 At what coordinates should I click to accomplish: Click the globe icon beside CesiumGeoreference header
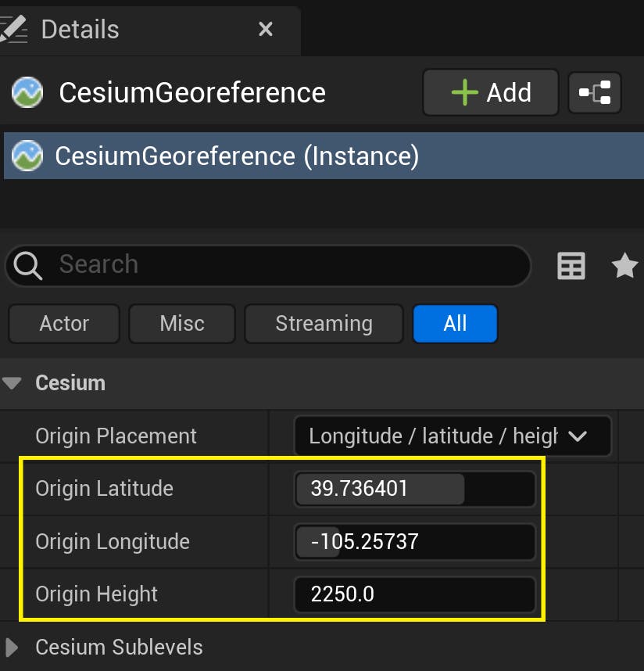pos(27,91)
